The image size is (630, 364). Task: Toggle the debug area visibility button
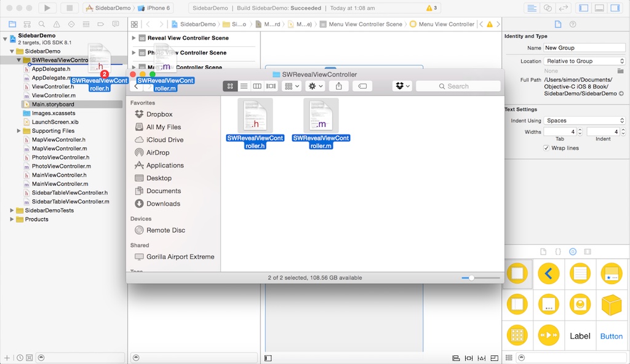coord(599,7)
